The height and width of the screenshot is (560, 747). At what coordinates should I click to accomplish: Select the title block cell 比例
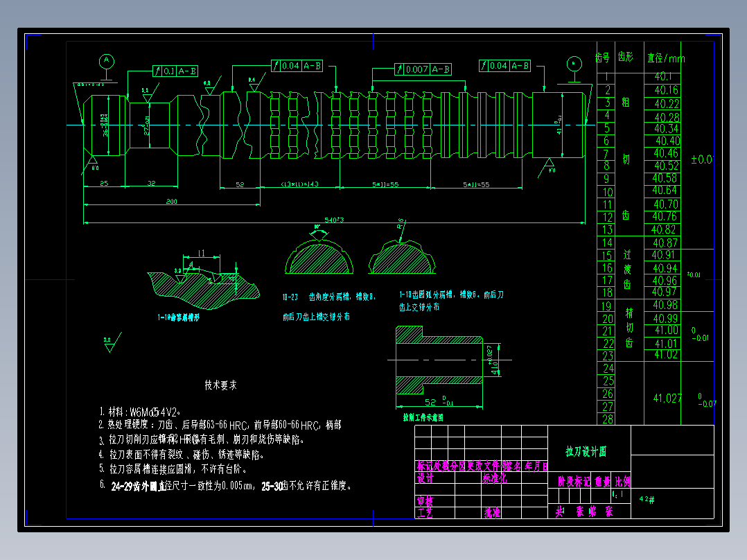623,482
